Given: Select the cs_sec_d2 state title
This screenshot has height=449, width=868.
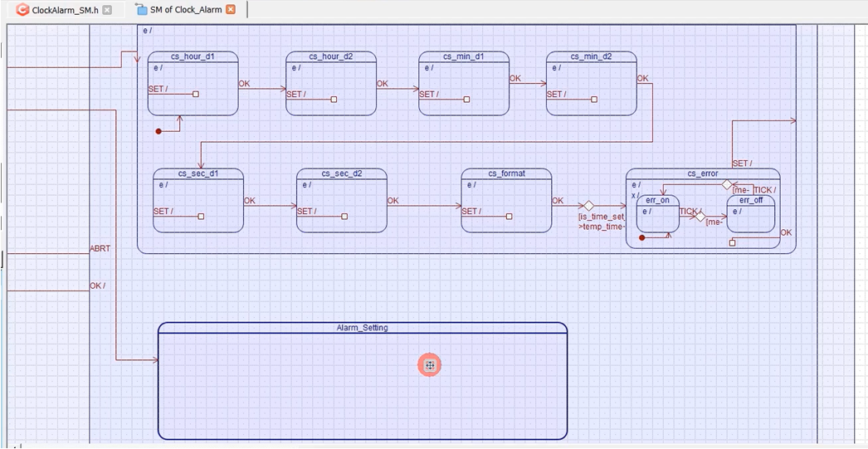Looking at the screenshot, I should click(x=342, y=173).
